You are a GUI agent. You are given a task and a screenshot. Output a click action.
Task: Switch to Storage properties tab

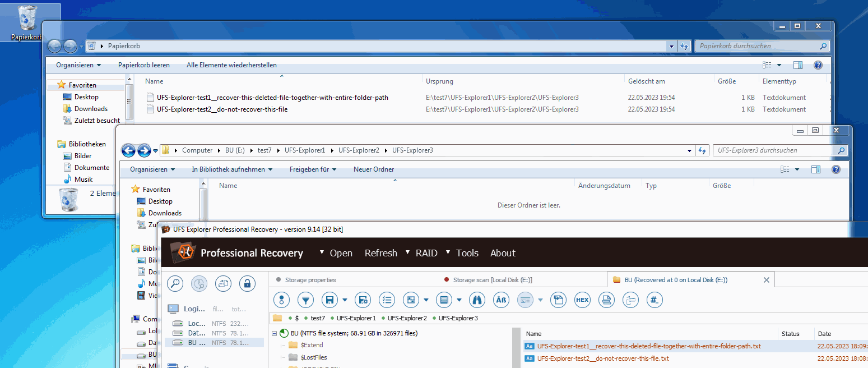[x=310, y=280]
